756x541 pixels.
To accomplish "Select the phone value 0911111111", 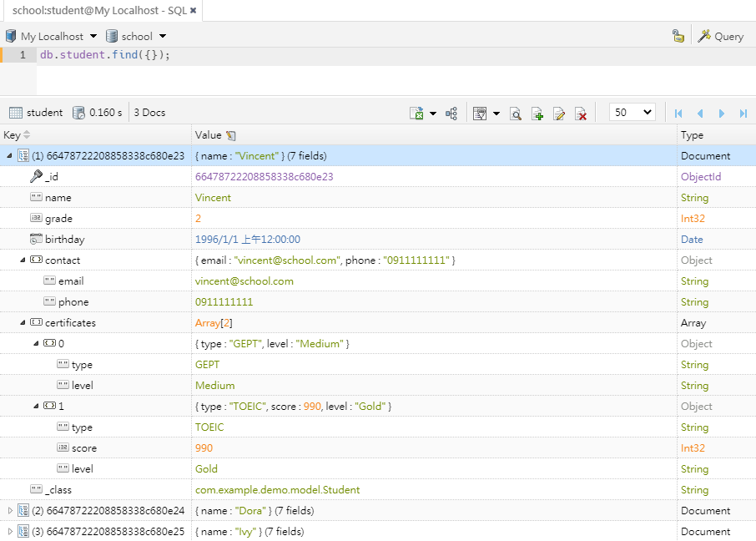I will (x=224, y=301).
